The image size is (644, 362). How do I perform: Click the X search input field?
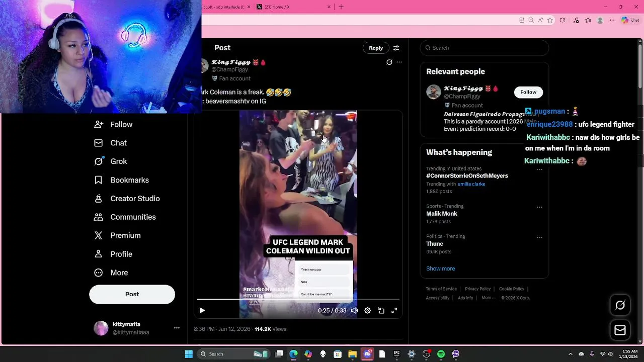(484, 48)
